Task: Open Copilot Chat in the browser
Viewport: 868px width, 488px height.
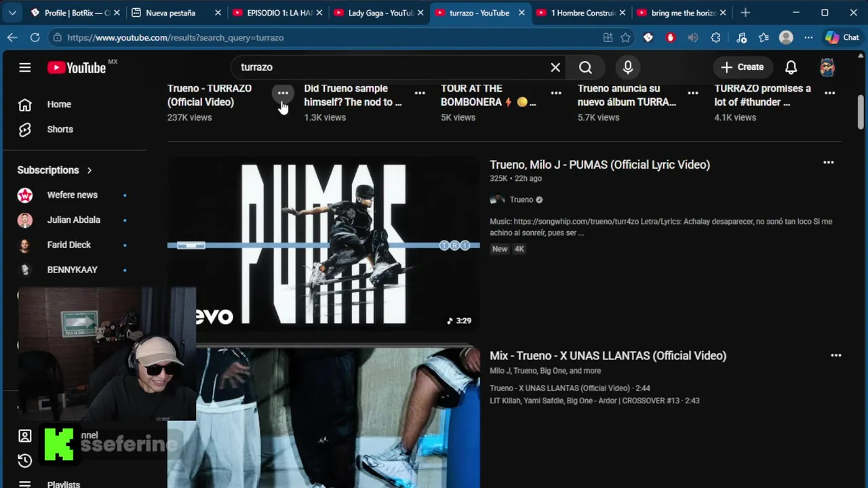Action: (x=842, y=37)
